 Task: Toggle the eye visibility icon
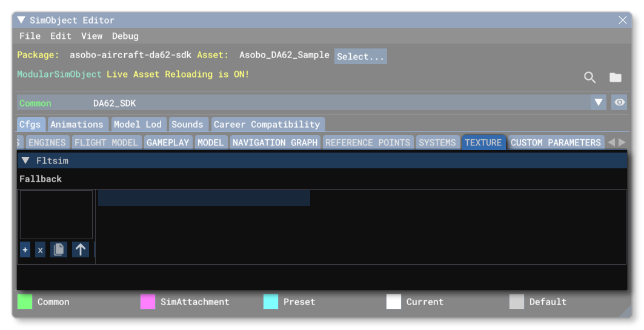(x=619, y=102)
